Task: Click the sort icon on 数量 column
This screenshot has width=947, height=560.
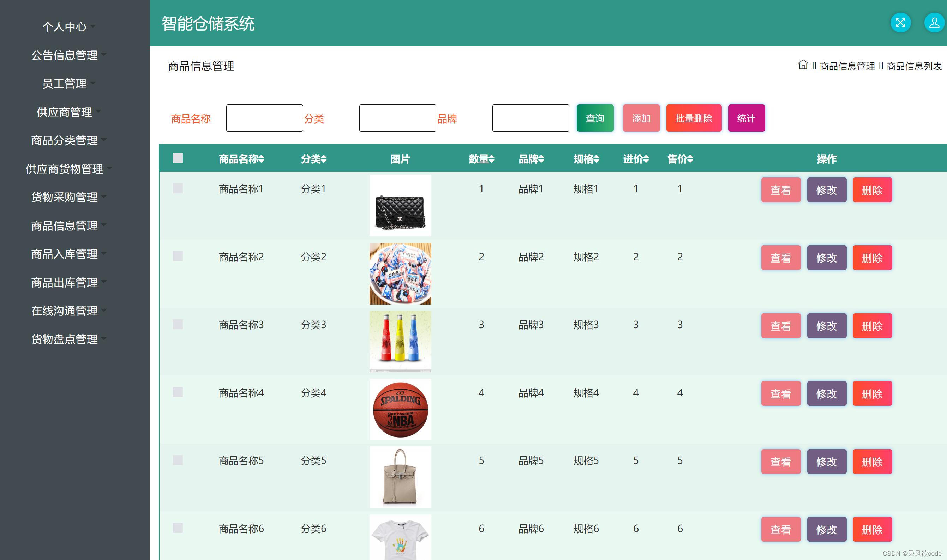Action: [492, 159]
